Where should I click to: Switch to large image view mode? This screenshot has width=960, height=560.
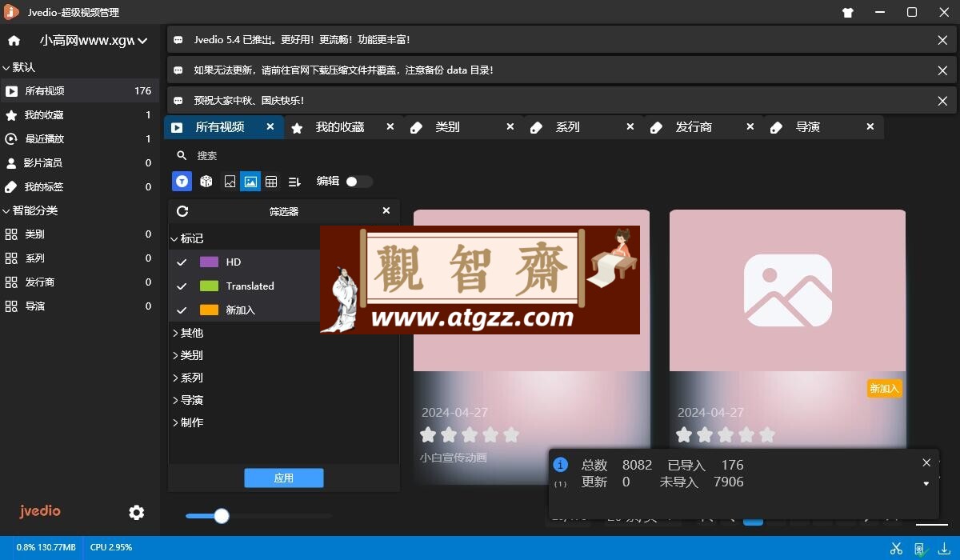[250, 182]
